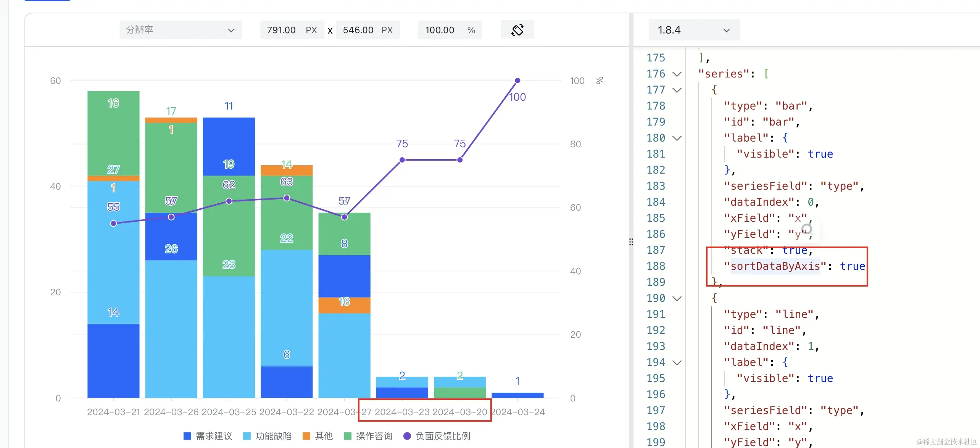Click the rotate orientation icon
The image size is (980, 448).
pyautogui.click(x=517, y=30)
